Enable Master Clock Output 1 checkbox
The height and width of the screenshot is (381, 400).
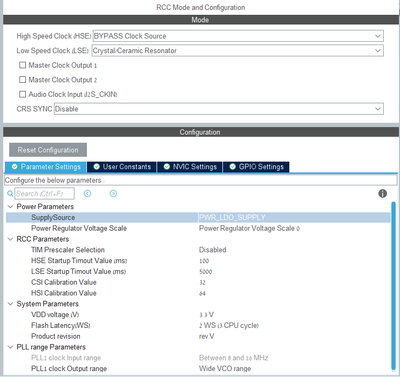(x=22, y=65)
